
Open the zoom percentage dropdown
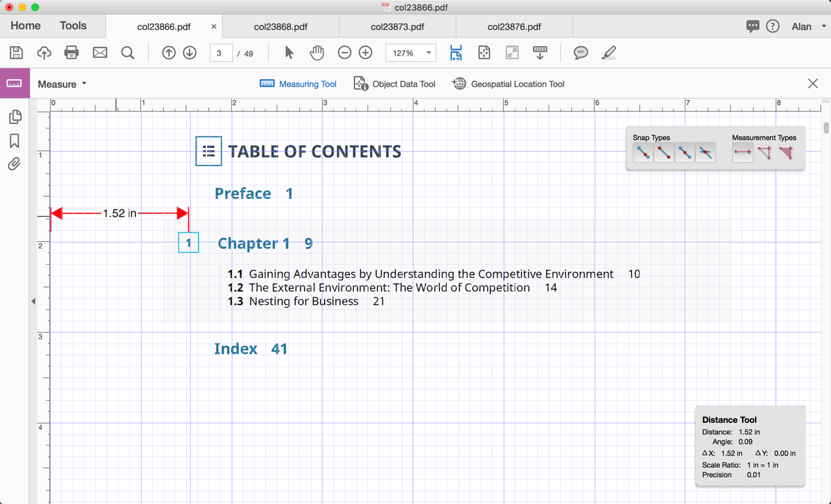[410, 53]
